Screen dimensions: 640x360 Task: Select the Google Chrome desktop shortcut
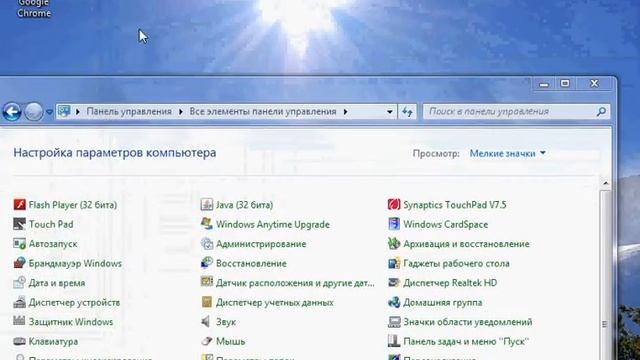(34, 9)
